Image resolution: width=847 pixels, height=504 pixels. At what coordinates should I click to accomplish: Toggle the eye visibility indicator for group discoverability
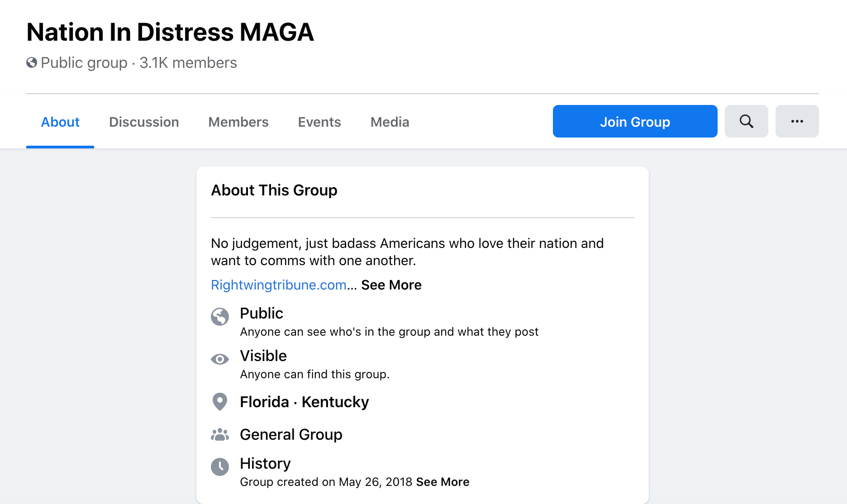point(220,359)
